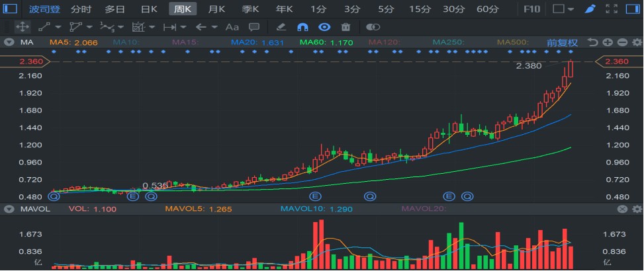Screen dimensions: 644x271
Task: Switch to 分时 chart tab
Action: (81, 9)
